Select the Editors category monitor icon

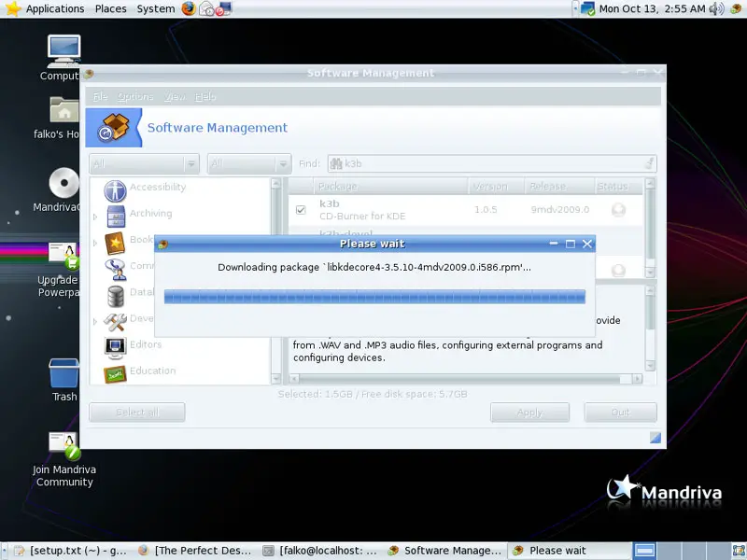[x=115, y=348]
